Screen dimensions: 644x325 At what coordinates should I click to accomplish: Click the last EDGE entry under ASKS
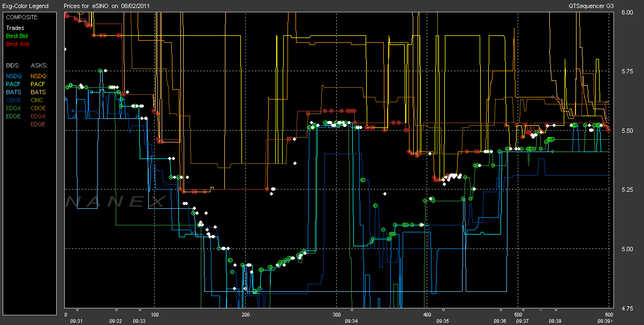[38, 124]
